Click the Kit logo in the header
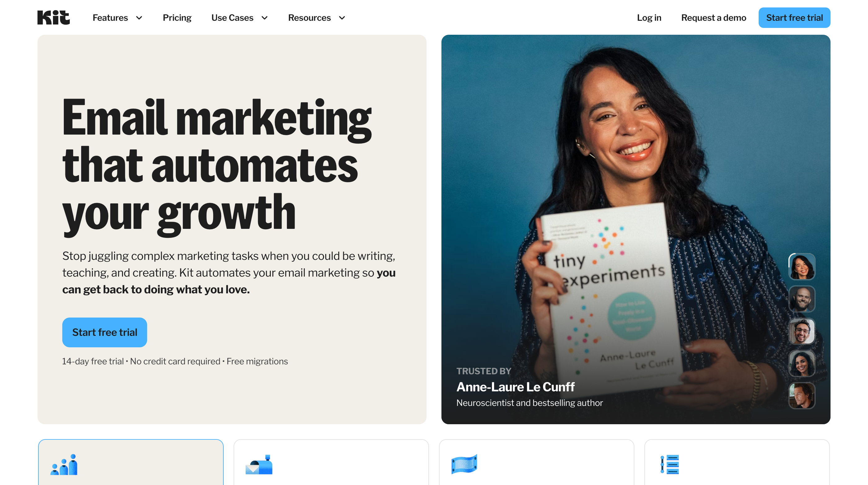Viewport: 868px width, 485px height. (53, 18)
